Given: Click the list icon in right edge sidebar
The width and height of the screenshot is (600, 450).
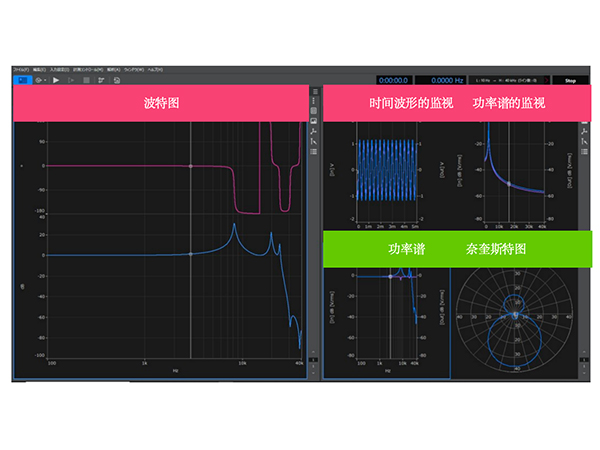Looking at the screenshot, I should (583, 152).
